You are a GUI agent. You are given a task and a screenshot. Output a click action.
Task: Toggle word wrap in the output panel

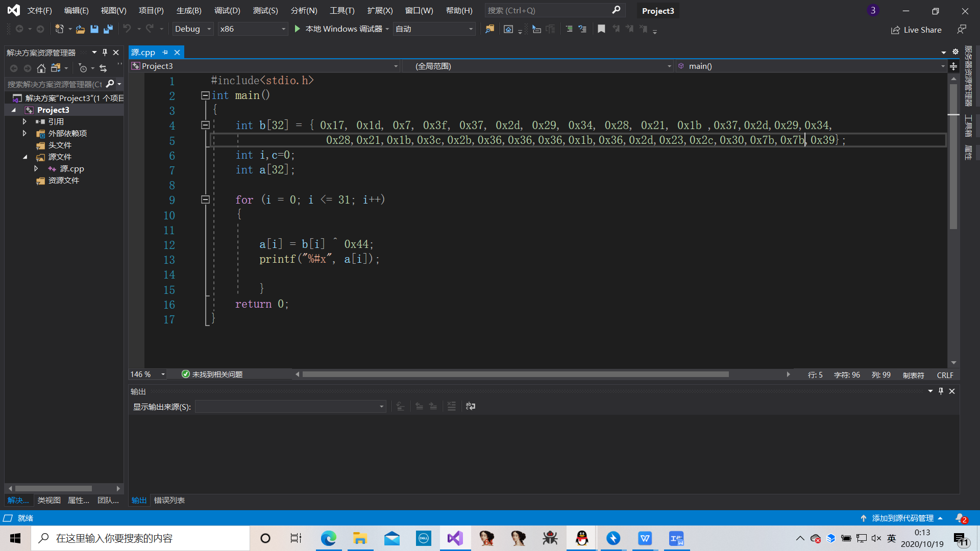click(471, 406)
